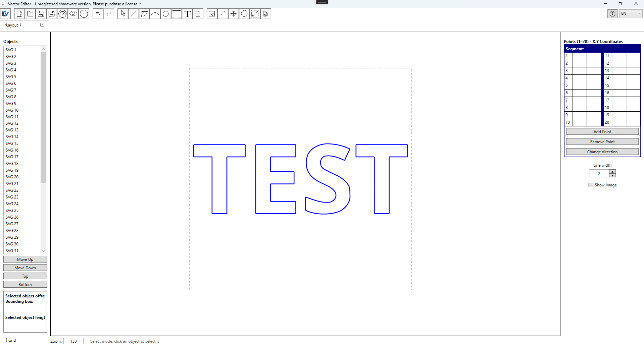Close the Layout 1 tab

[x=42, y=25]
